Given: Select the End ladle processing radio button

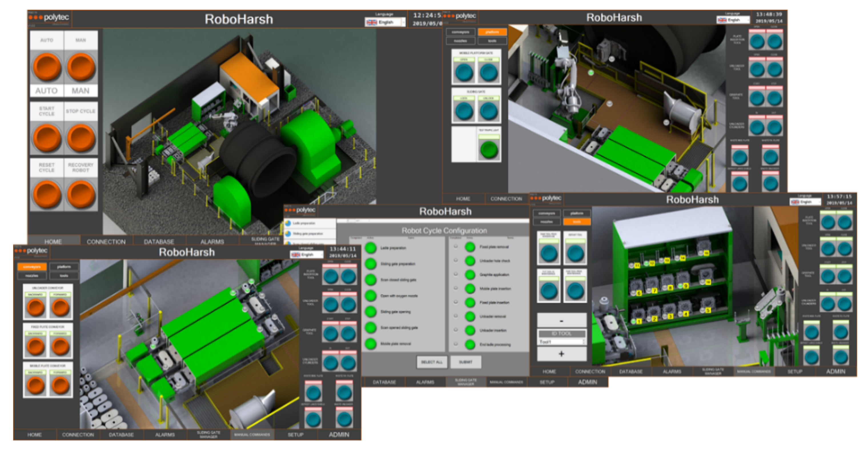Looking at the screenshot, I should click(x=456, y=344).
